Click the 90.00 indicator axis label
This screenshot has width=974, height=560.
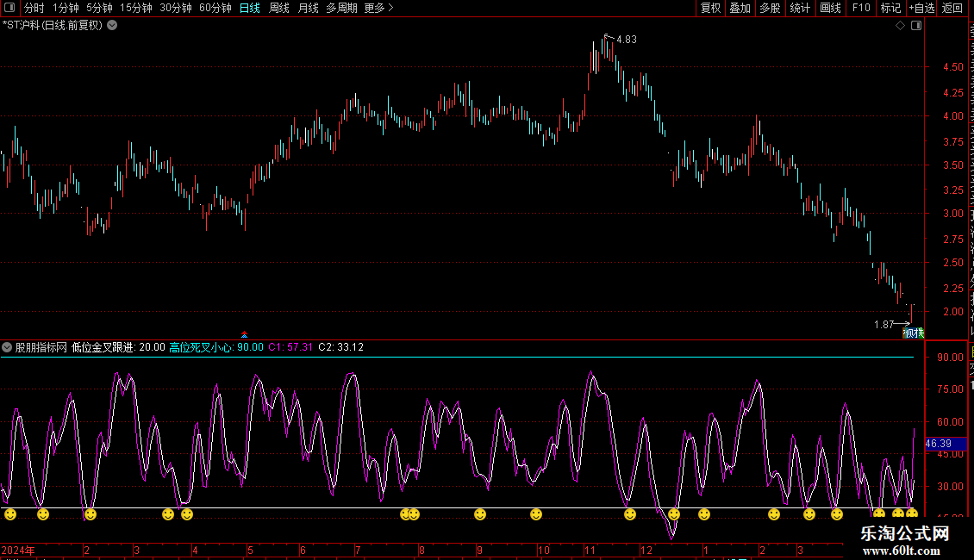[x=951, y=357]
